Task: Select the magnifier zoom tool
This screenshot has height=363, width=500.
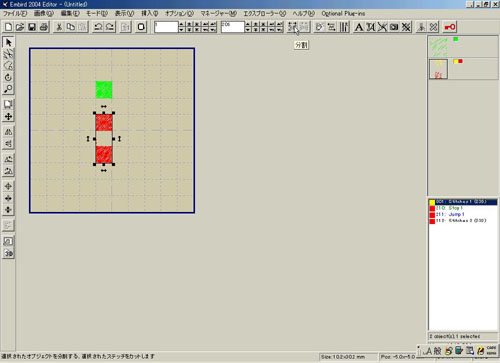Action: (8, 89)
